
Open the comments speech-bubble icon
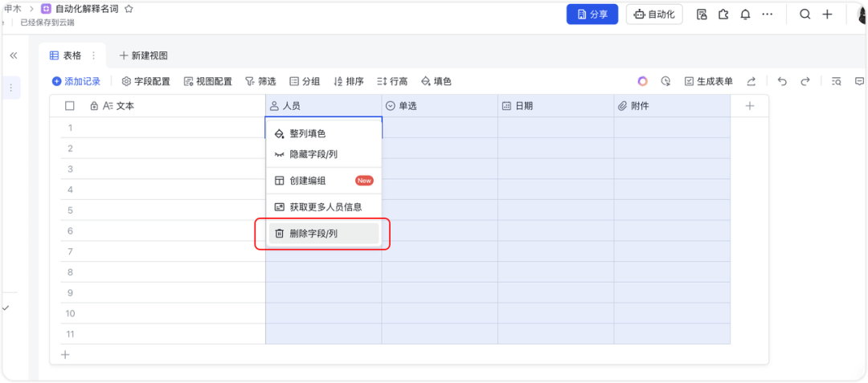859,81
